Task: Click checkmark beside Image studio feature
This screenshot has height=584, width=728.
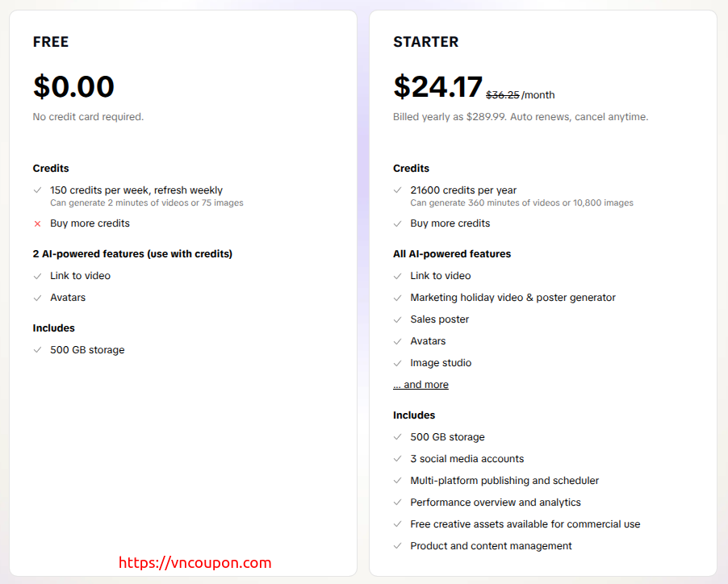Action: click(397, 363)
